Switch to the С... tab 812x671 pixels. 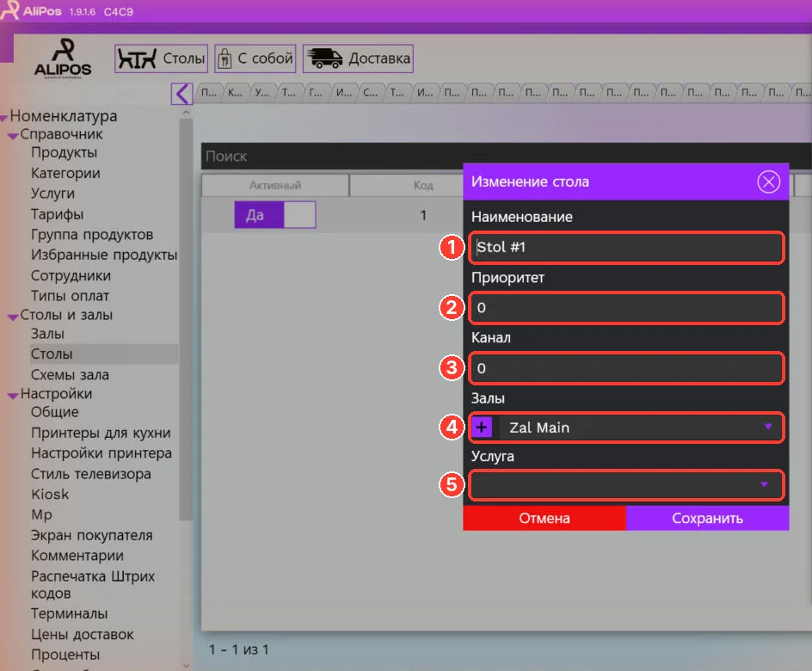(x=370, y=93)
